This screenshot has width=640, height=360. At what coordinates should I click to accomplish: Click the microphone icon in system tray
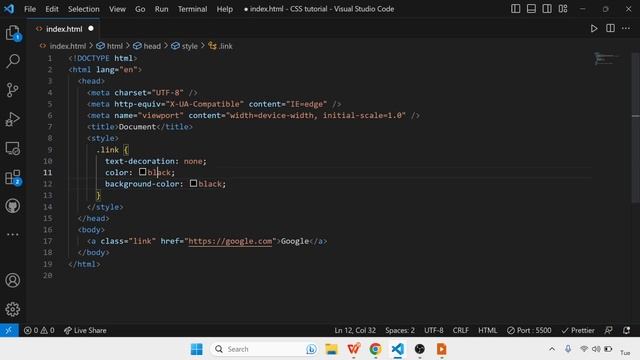point(568,349)
